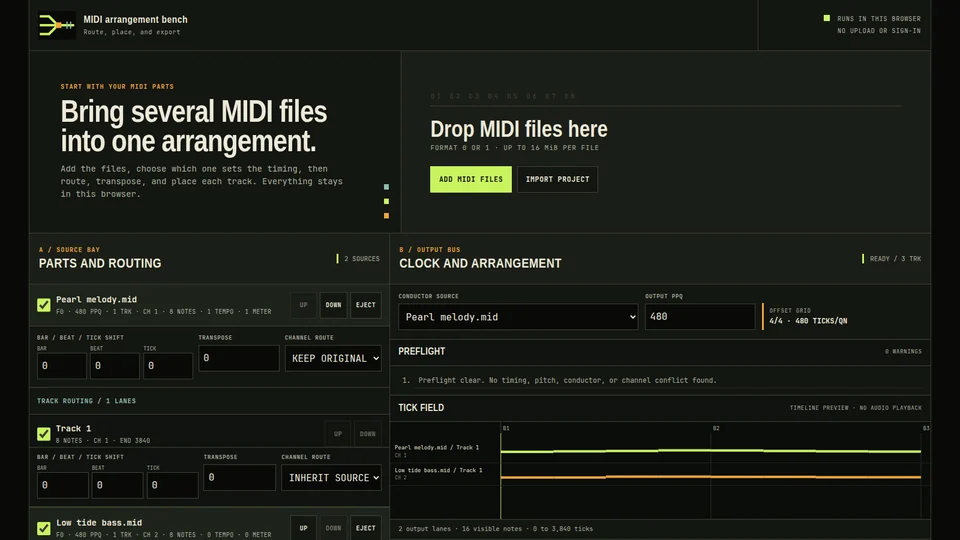This screenshot has height=540, width=960.
Task: Click the Beat shift field for Pearl melody.mid
Action: tap(114, 366)
